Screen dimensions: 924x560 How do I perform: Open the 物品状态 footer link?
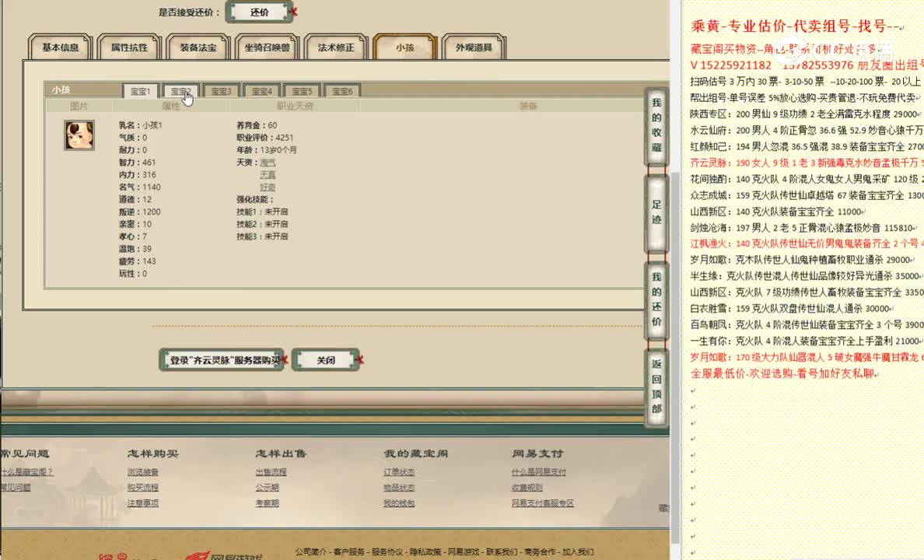pos(399,488)
